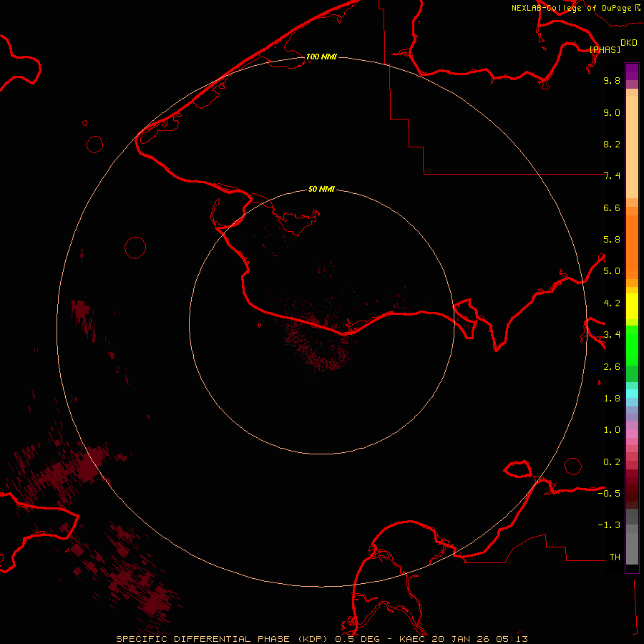Image resolution: width=644 pixels, height=644 pixels.
Task: Click the 50 NMI range ring label
Action: (321, 190)
